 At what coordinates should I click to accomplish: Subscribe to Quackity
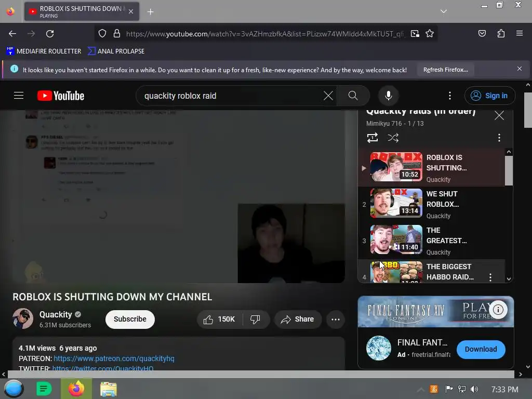(130, 320)
